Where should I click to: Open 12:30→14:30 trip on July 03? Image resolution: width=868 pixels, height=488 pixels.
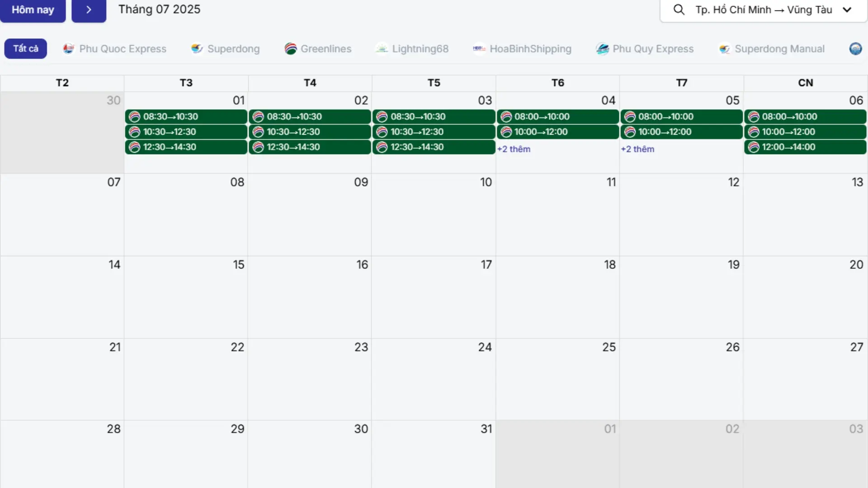tap(434, 147)
